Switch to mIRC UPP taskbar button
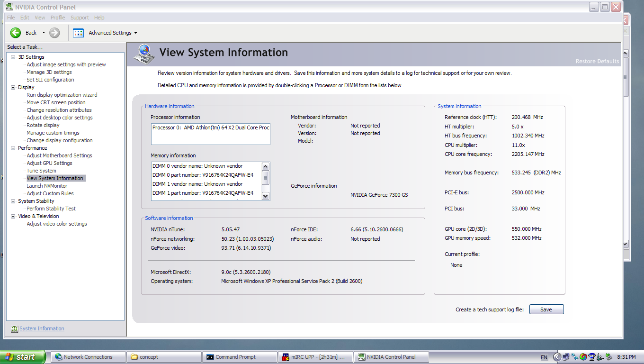The image size is (644, 364). point(315,357)
